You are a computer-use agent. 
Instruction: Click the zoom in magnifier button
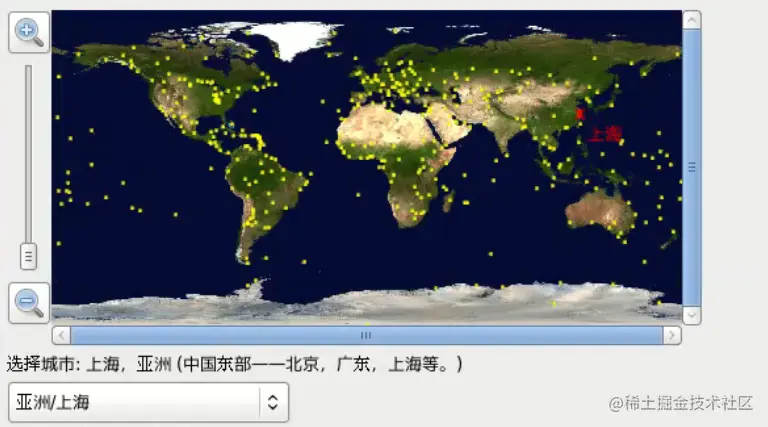point(29,32)
